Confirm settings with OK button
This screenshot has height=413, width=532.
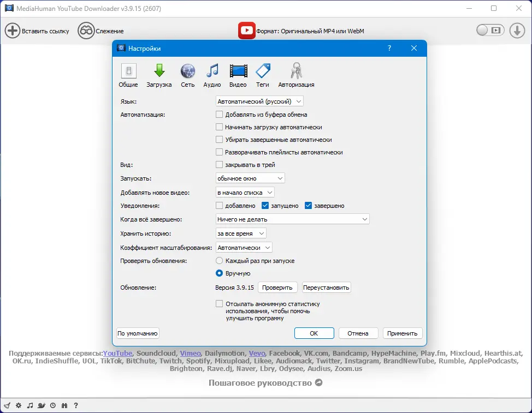(314, 333)
